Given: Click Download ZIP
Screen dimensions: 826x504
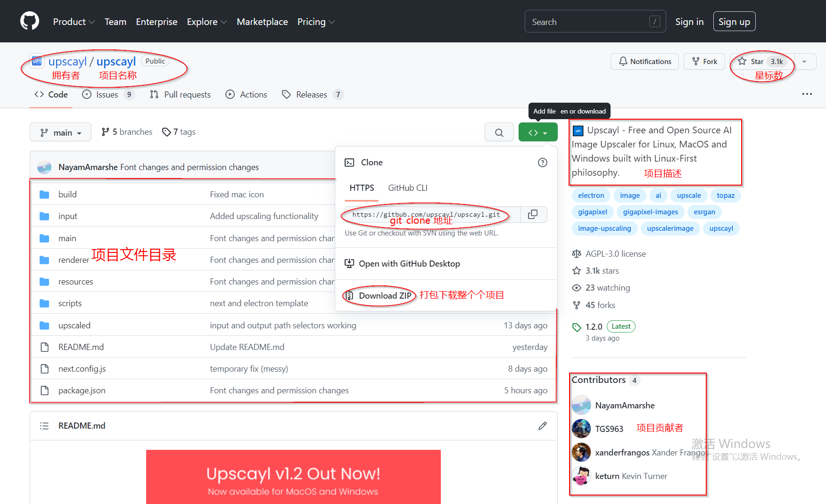Looking at the screenshot, I should [385, 296].
